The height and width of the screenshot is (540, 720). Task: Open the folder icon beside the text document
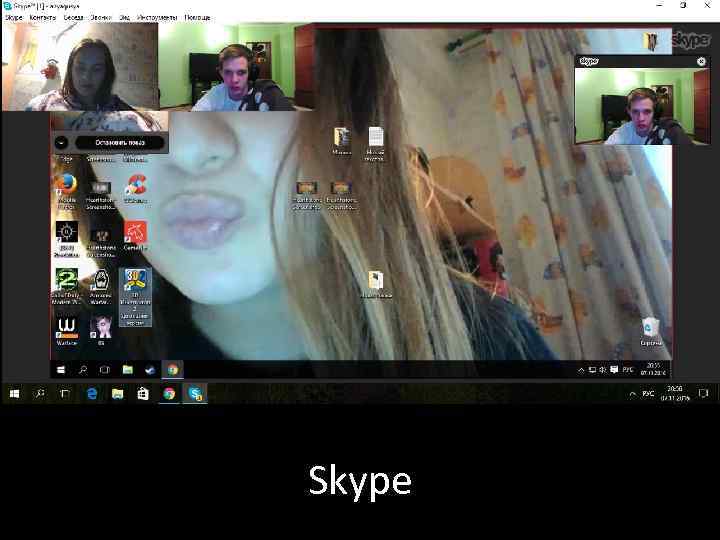341,141
